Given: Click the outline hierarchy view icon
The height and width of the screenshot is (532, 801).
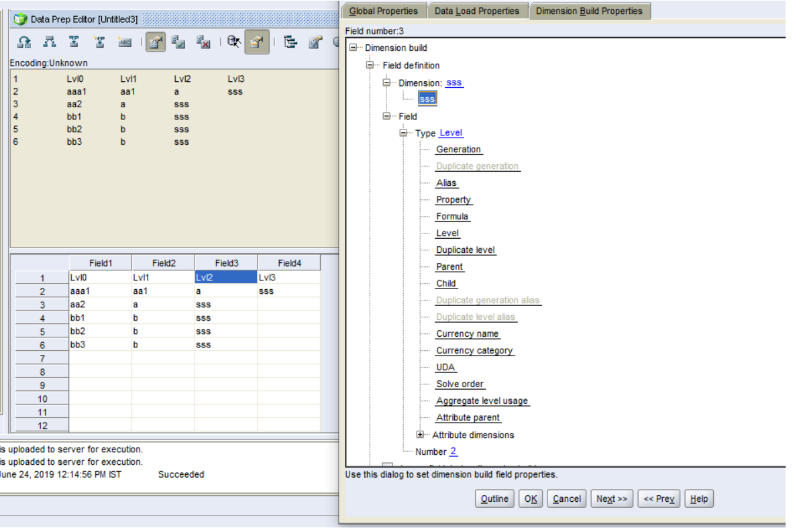Looking at the screenshot, I should tap(290, 42).
